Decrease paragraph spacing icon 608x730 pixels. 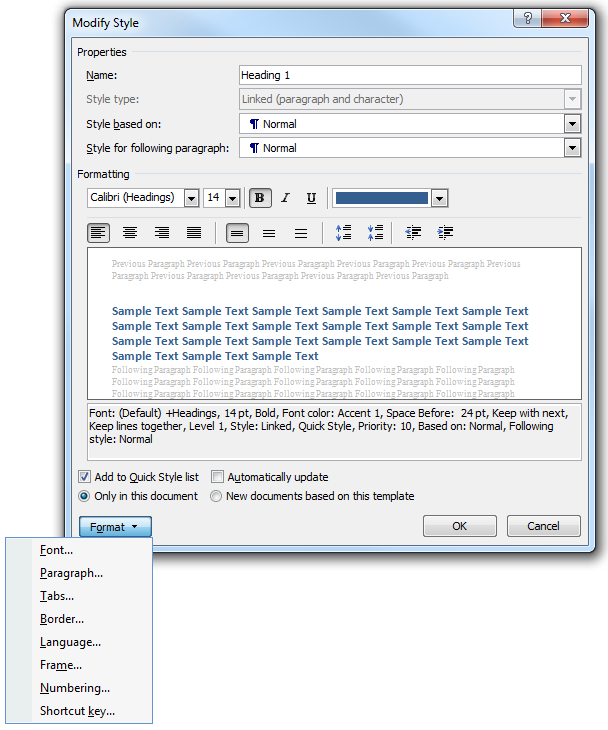(x=375, y=232)
